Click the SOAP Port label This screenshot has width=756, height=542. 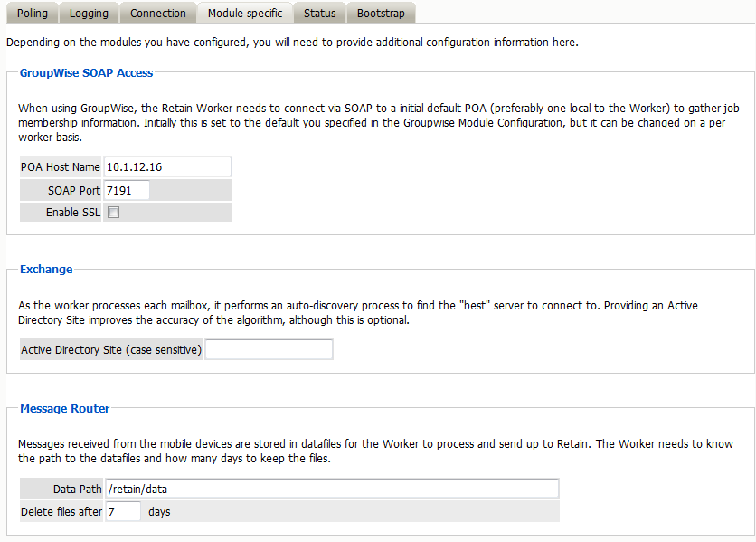click(74, 190)
